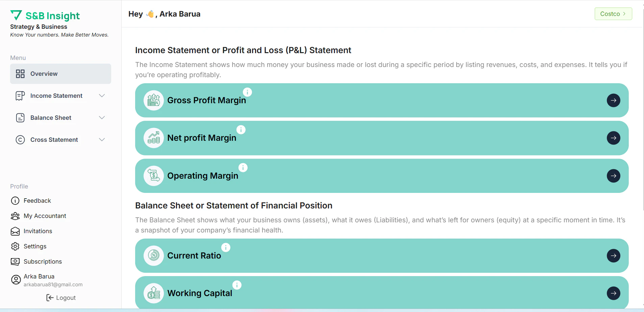Click the Operating Margin info icon
This screenshot has width=644, height=312.
coord(243,168)
